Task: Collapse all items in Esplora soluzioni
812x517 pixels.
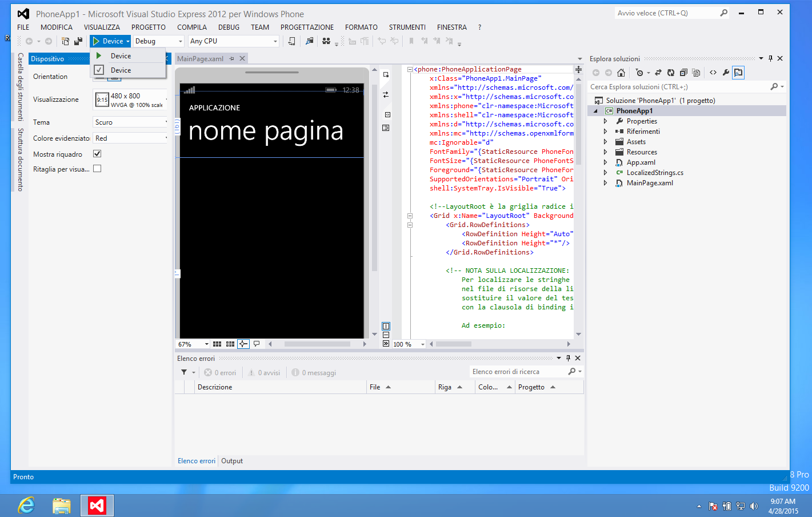Action: tap(685, 73)
